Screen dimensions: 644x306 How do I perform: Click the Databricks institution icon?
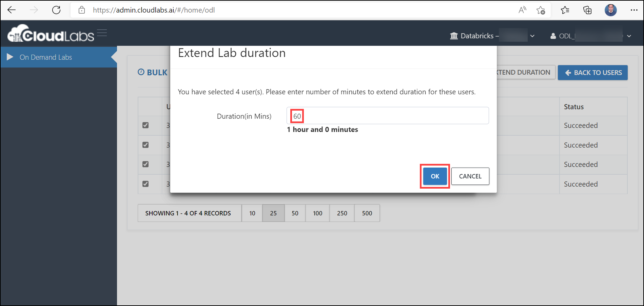[x=454, y=36]
